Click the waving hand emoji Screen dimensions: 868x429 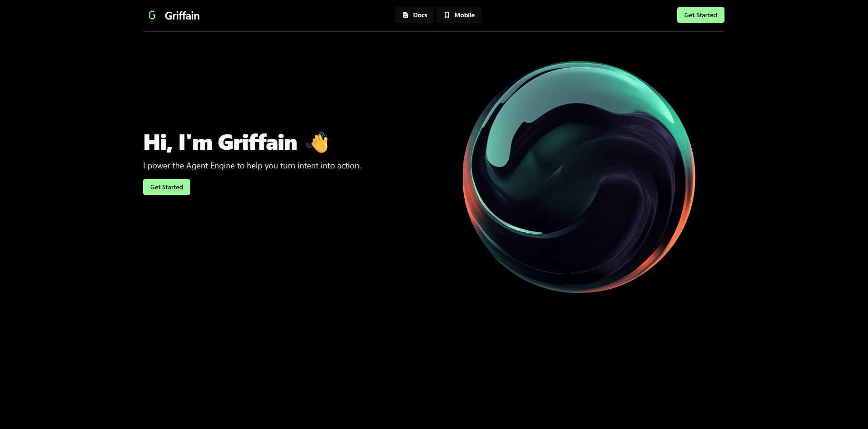point(318,143)
